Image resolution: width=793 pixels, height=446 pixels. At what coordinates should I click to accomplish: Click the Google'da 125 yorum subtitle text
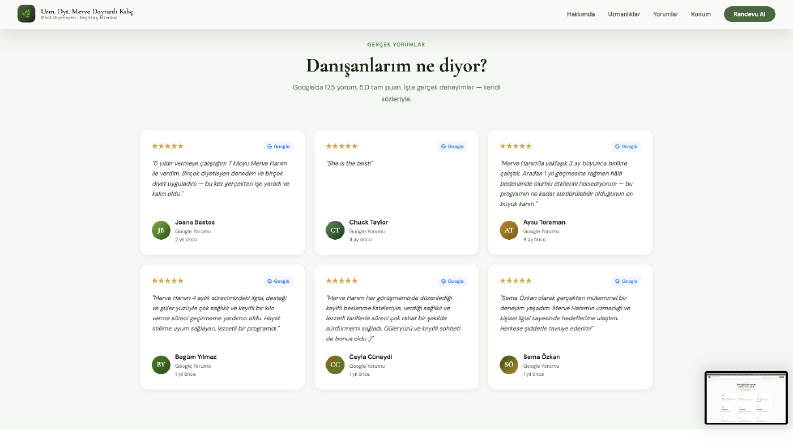pyautogui.click(x=396, y=93)
